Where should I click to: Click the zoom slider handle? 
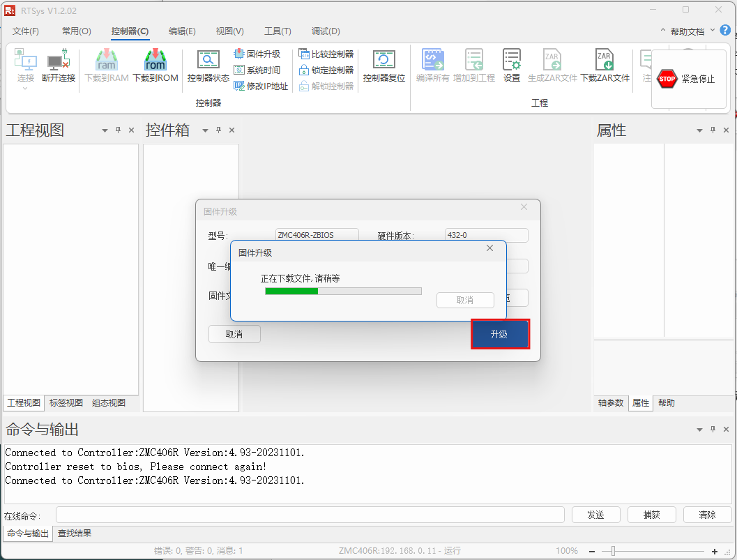pyautogui.click(x=613, y=551)
